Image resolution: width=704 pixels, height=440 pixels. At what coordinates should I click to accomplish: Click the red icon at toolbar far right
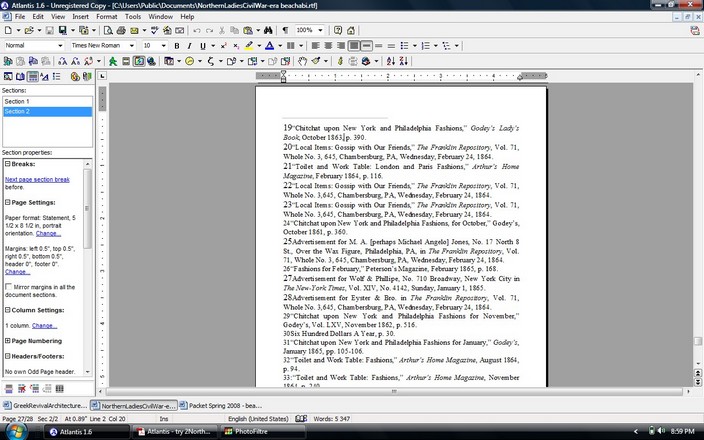point(695,31)
